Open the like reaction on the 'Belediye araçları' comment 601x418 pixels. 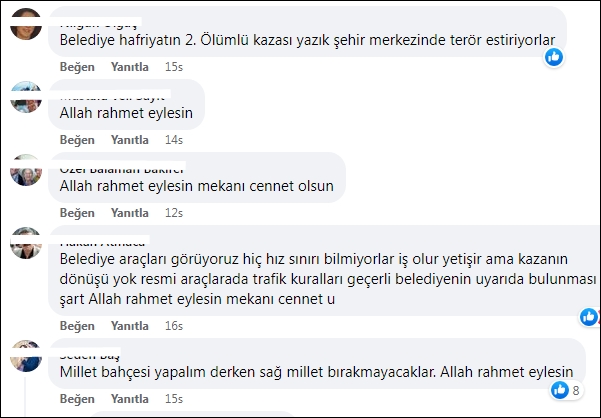coord(589,317)
